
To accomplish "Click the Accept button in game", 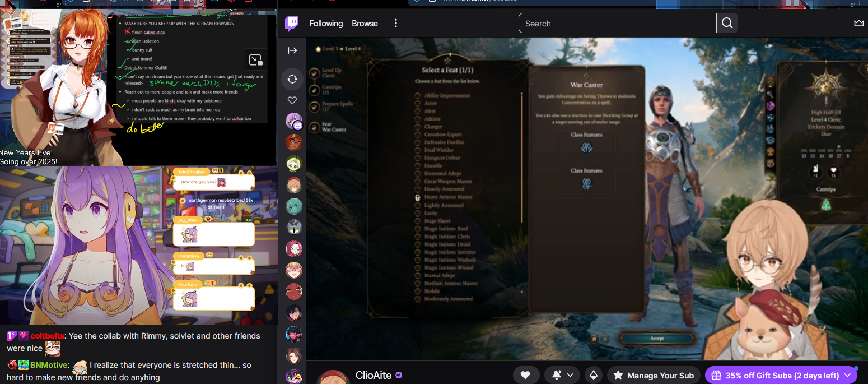I will click(657, 339).
